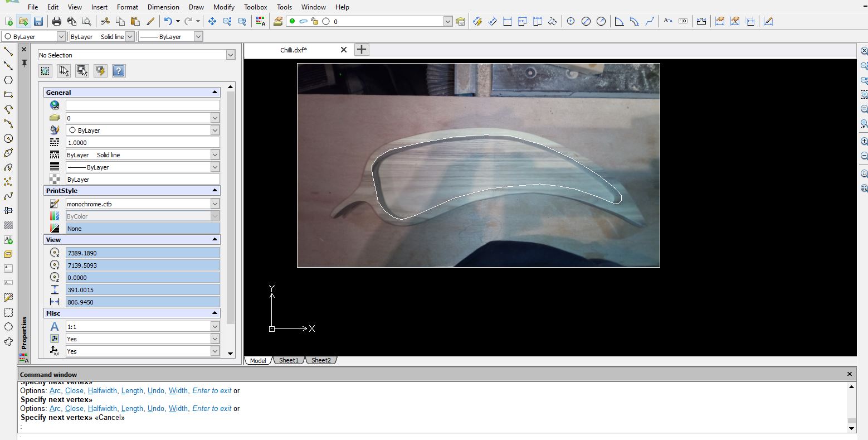This screenshot has height=440, width=868.
Task: Collapse the General section
Action: 214,93
